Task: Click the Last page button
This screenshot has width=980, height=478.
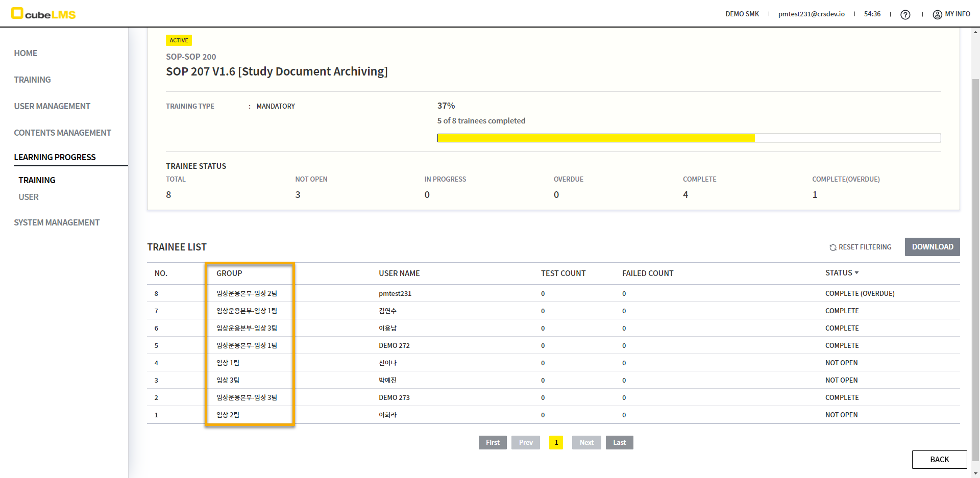Action: pos(619,442)
